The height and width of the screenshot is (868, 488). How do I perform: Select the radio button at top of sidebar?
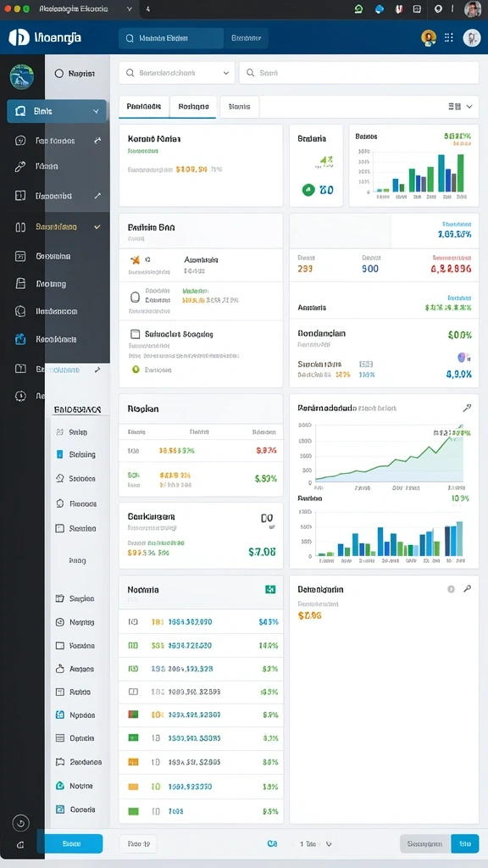click(59, 73)
